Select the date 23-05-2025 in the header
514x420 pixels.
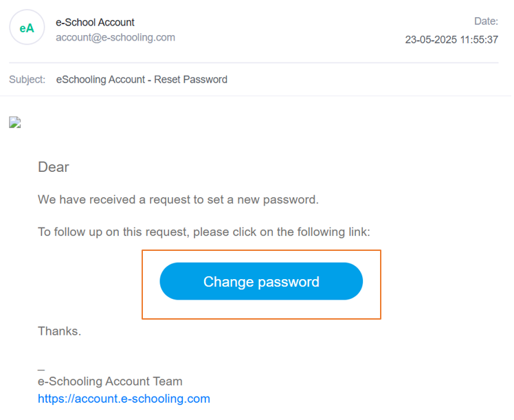(431, 40)
